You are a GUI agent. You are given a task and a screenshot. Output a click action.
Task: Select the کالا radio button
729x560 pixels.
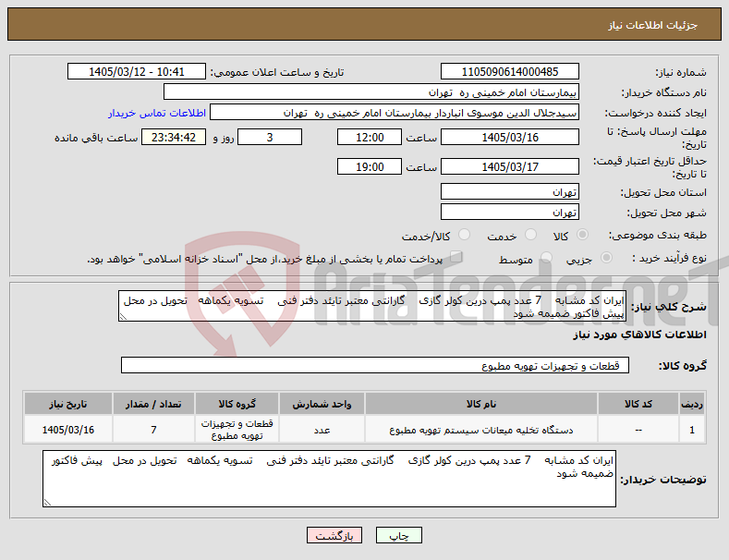pos(582,235)
